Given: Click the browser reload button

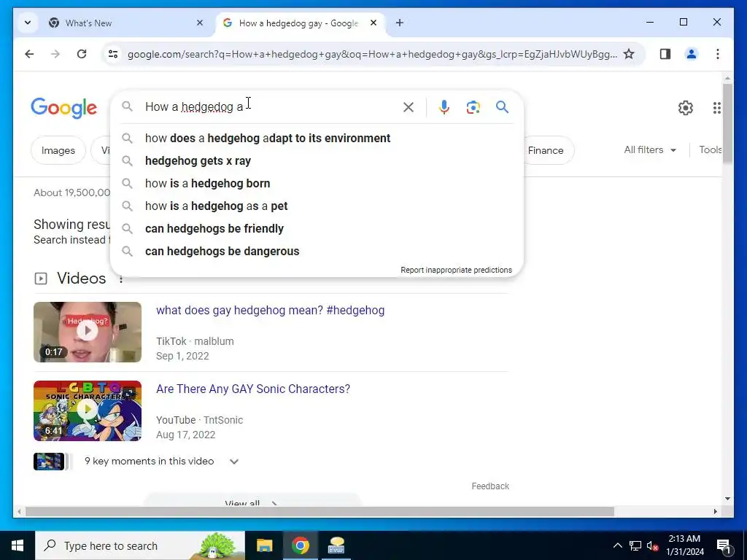Looking at the screenshot, I should [82, 54].
